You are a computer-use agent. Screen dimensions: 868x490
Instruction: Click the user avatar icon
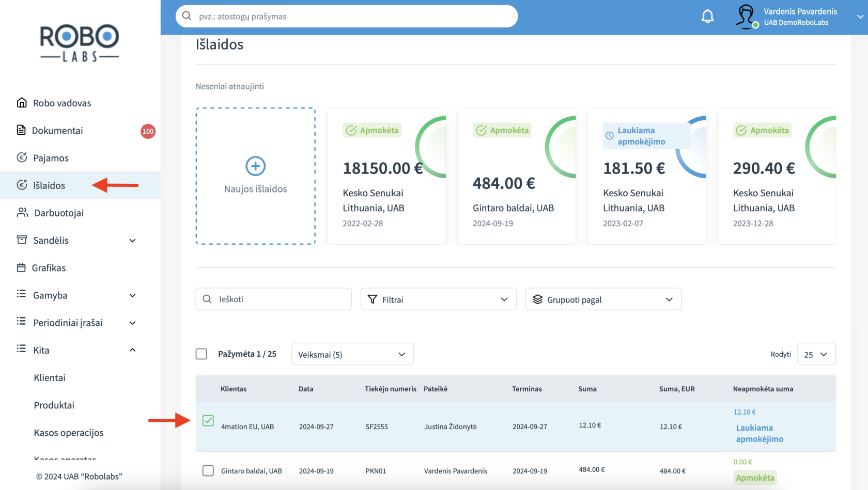[x=746, y=17]
